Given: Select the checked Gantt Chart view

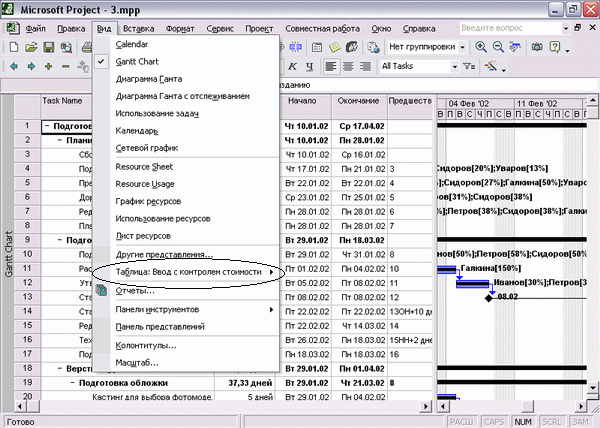Looking at the screenshot, I should tap(137, 62).
